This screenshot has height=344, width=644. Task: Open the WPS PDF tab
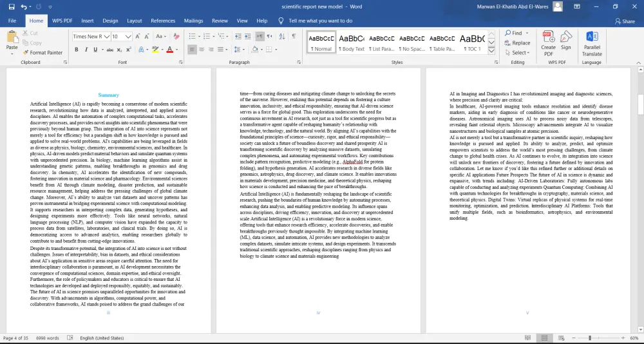(62, 21)
